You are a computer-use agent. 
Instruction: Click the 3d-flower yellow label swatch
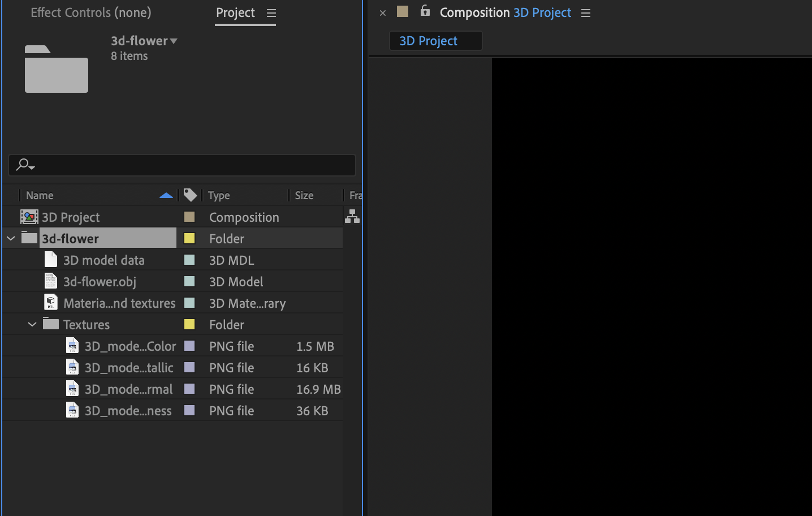tap(189, 238)
